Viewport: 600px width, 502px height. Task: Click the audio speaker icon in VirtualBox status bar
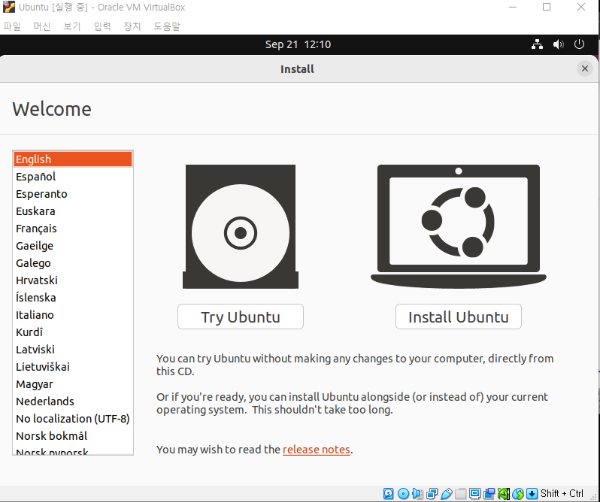pyautogui.click(x=417, y=494)
